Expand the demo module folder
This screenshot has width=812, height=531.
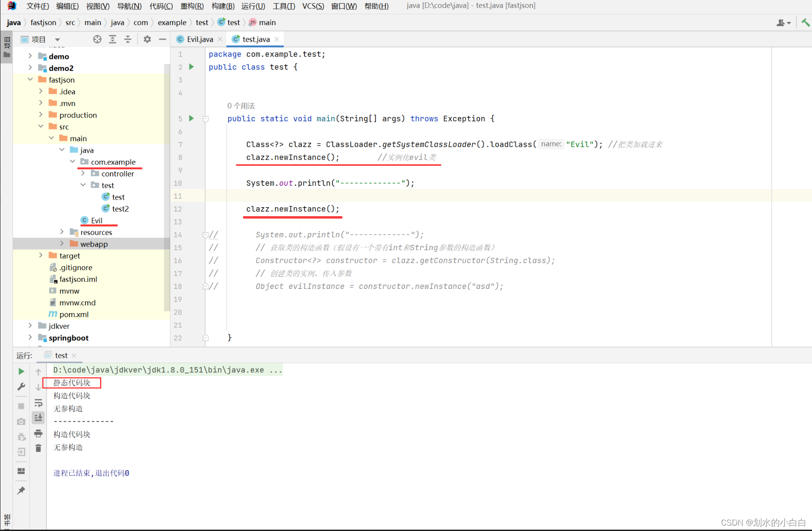[30, 56]
